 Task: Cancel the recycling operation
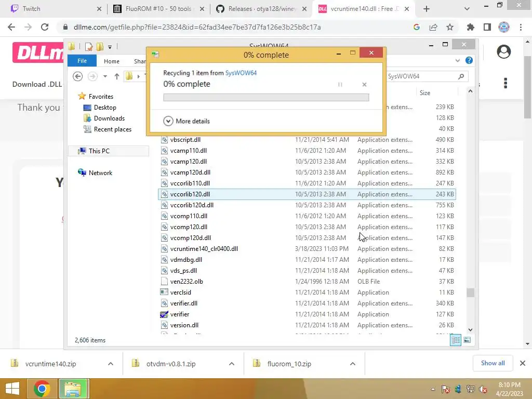coord(364,85)
